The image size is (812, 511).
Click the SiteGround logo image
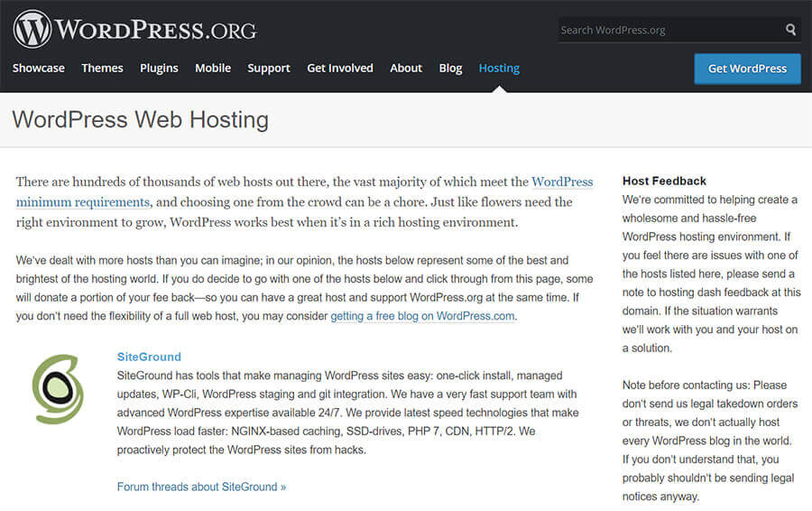pyautogui.click(x=58, y=389)
